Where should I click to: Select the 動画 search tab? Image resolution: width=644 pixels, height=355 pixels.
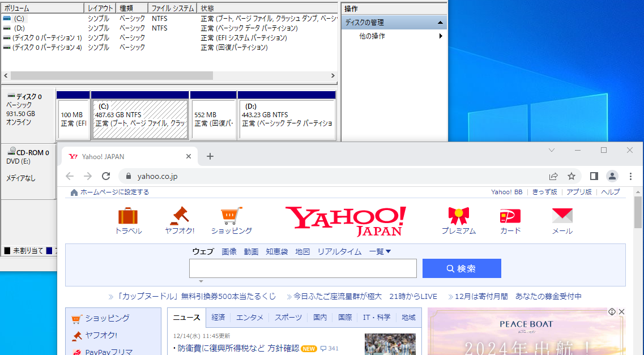pos(251,251)
